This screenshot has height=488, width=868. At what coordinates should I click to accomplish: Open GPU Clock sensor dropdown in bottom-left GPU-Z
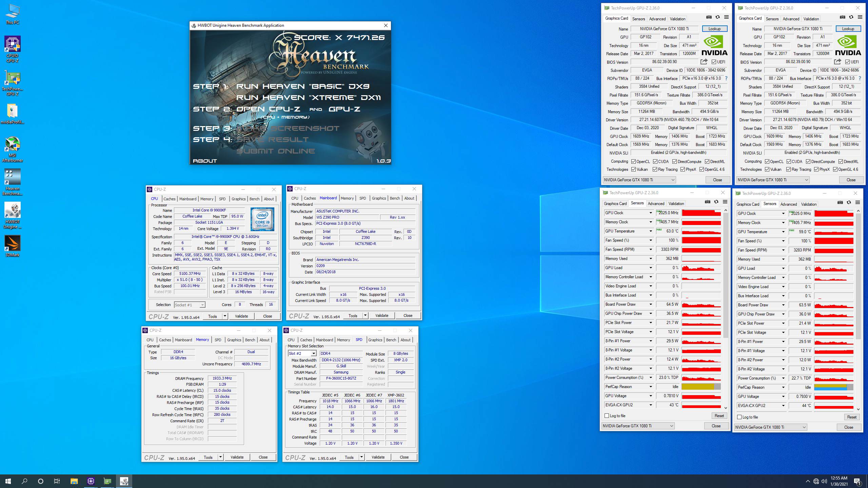[x=651, y=213]
